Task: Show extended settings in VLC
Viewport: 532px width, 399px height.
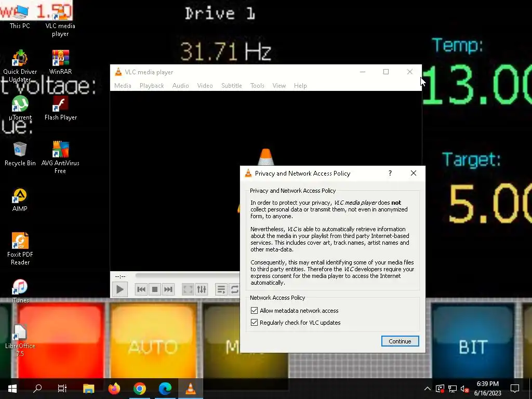Action: coord(202,289)
